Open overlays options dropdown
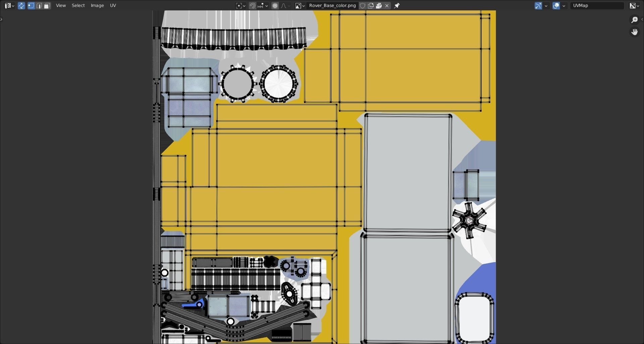The image size is (644, 344). pyautogui.click(x=564, y=5)
